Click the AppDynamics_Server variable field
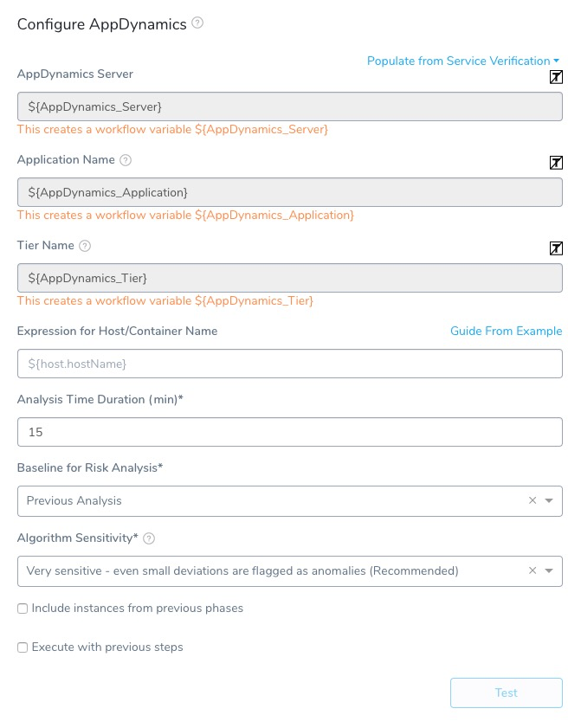This screenshot has height=728, width=581. tap(290, 106)
